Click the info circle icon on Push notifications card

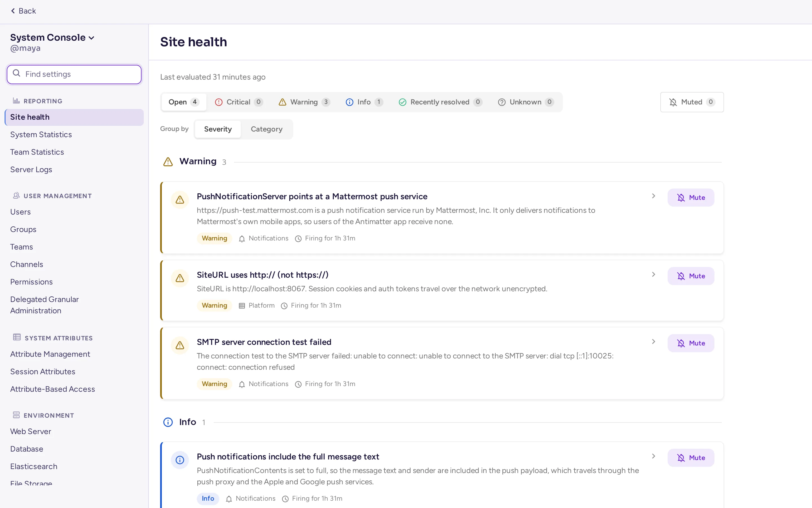point(180,460)
